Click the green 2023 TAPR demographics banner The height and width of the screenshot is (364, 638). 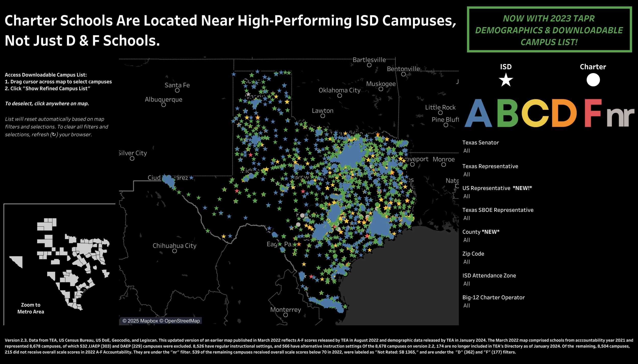[x=549, y=30]
